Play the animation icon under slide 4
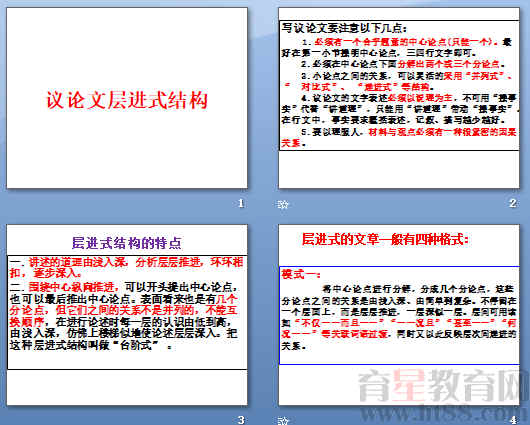The height and width of the screenshot is (425, 530). coord(283,420)
